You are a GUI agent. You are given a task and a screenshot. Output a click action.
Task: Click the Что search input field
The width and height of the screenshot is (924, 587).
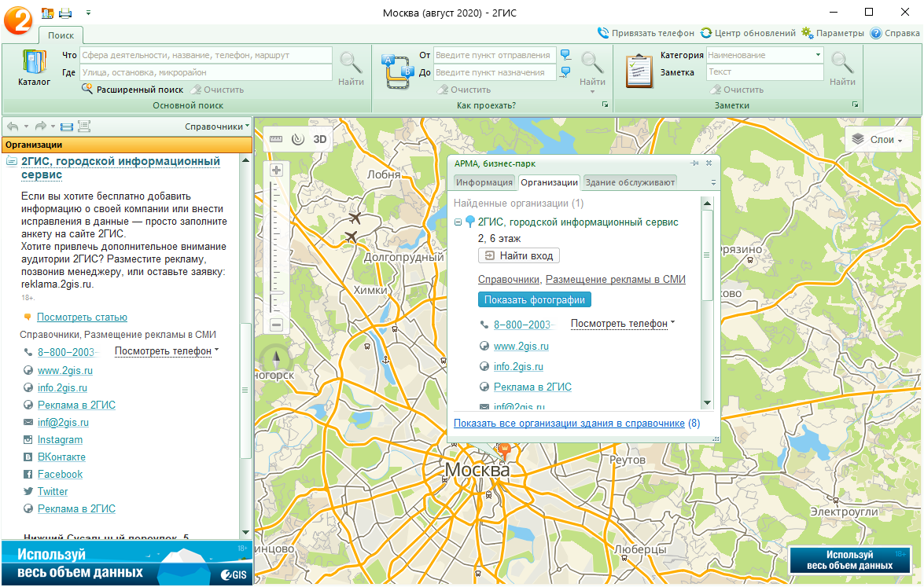(x=206, y=55)
